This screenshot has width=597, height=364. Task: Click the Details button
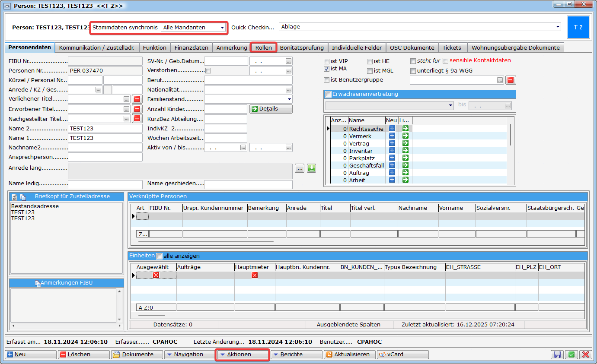pos(271,109)
